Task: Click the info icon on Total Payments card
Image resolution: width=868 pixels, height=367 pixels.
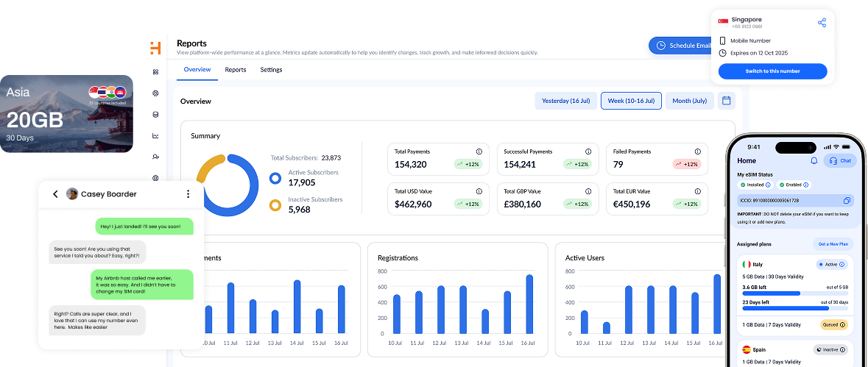Action: 479,152
